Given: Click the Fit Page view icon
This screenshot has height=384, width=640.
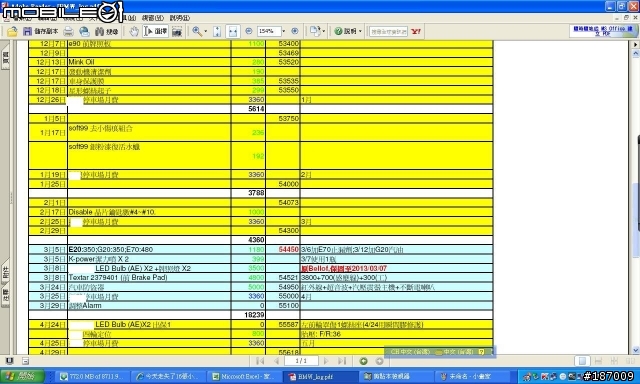Looking at the screenshot, I should point(217,31).
